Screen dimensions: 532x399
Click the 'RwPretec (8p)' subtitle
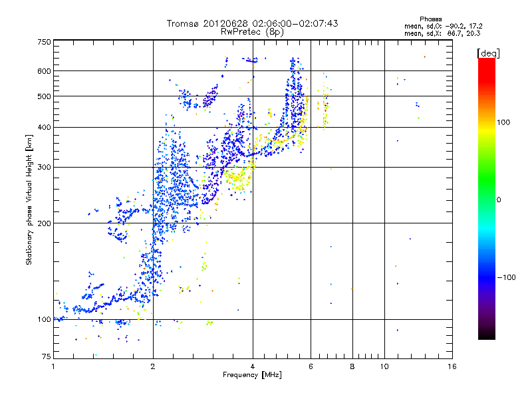(x=252, y=32)
